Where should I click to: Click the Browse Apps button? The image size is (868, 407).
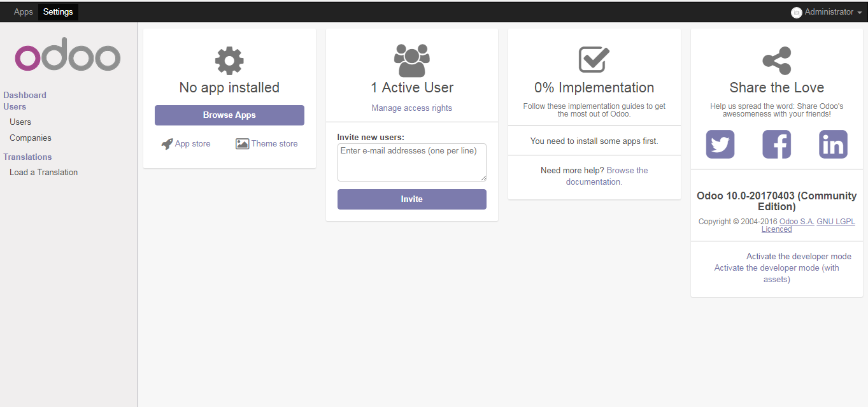click(x=229, y=115)
